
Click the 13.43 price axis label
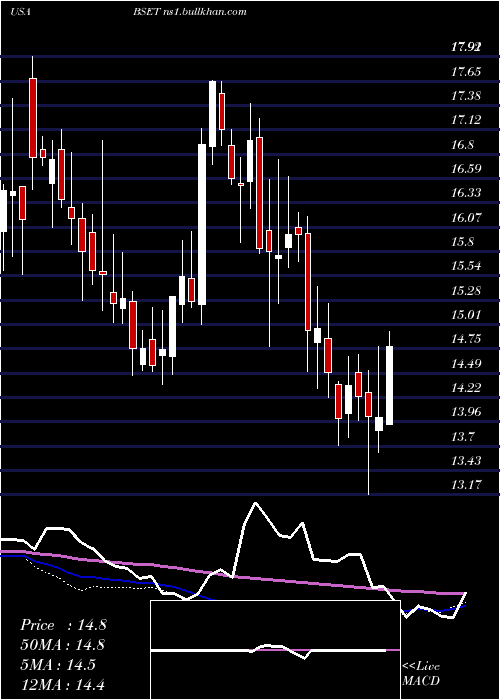[x=466, y=460]
